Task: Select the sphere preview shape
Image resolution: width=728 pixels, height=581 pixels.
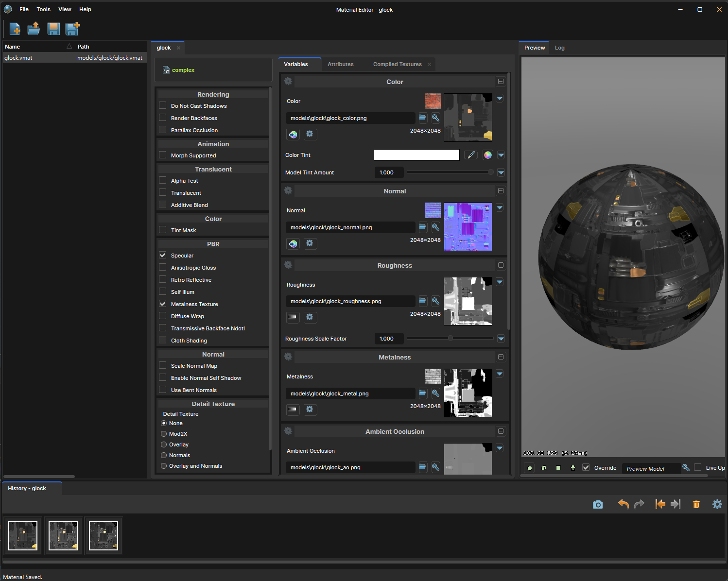Action: click(x=529, y=467)
